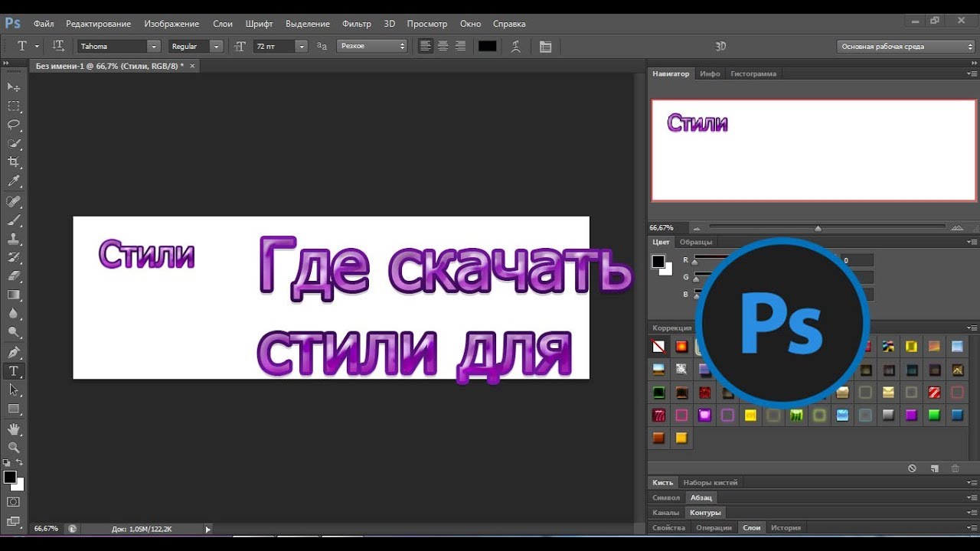Pick the Clone Stamp tool
The width and height of the screenshot is (980, 551).
point(14,239)
